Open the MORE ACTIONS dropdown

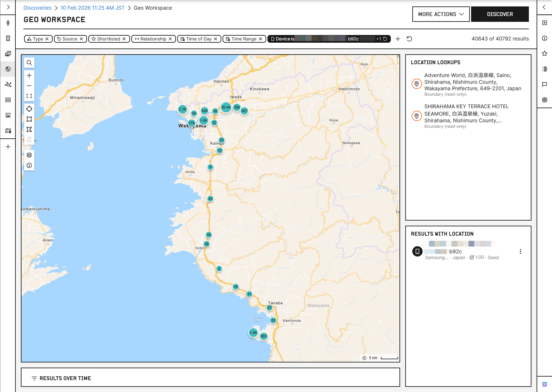(441, 14)
